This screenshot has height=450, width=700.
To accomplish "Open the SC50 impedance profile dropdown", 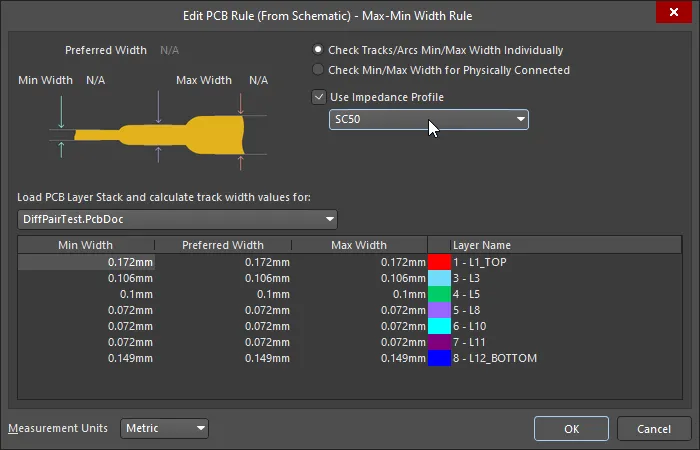I will point(429,120).
